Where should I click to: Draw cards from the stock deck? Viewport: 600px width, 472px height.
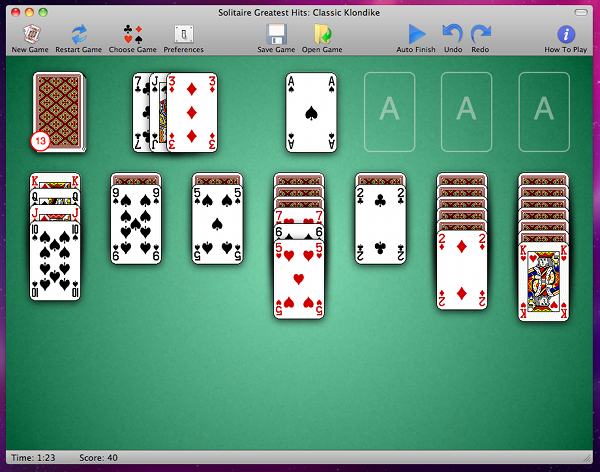(x=58, y=110)
